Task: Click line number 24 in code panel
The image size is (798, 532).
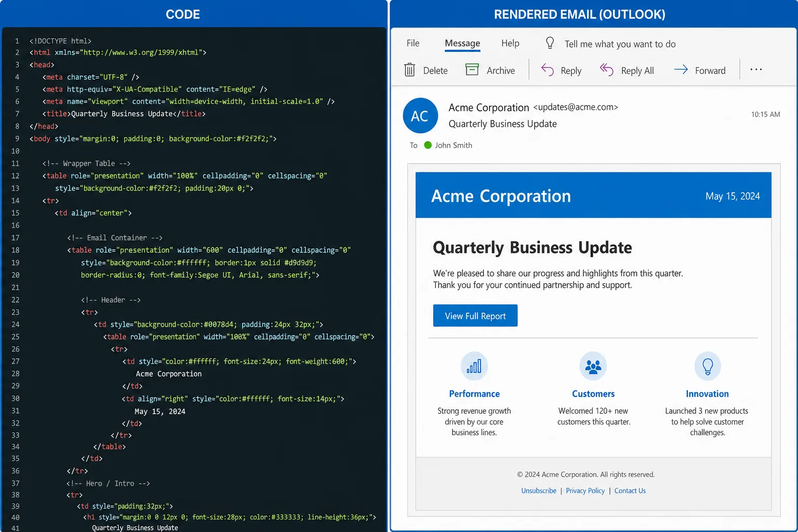Action: [x=16, y=324]
